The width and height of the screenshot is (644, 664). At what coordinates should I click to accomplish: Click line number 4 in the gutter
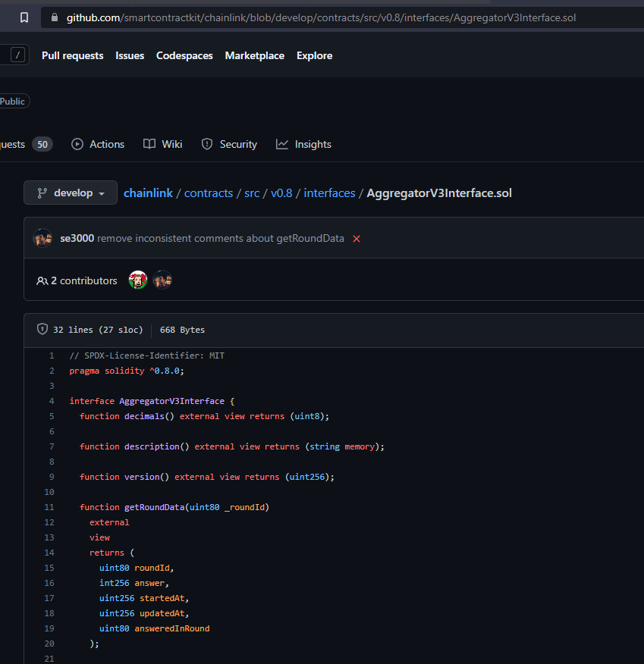pos(52,401)
